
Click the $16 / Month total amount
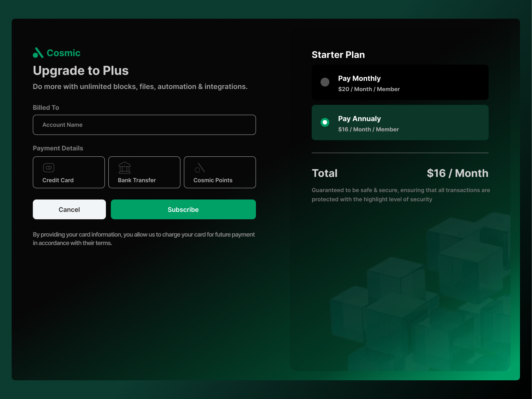pos(457,173)
